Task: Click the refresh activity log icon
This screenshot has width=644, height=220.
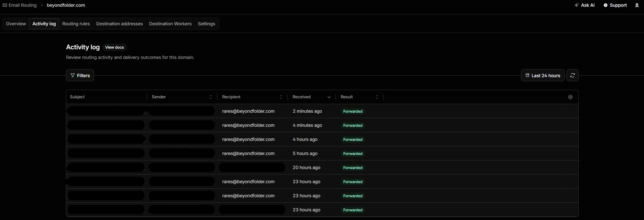Action: coord(573,75)
